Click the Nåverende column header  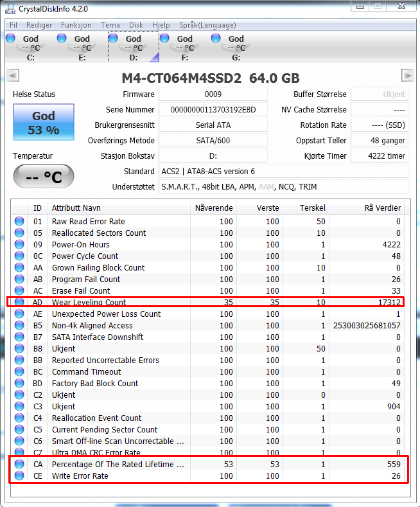[x=214, y=208]
